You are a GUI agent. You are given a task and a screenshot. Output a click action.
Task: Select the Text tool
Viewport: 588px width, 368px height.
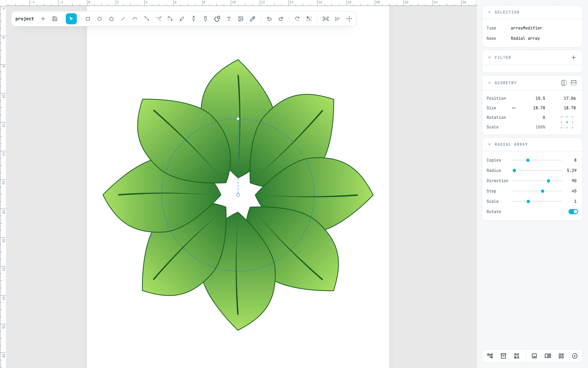coord(229,19)
